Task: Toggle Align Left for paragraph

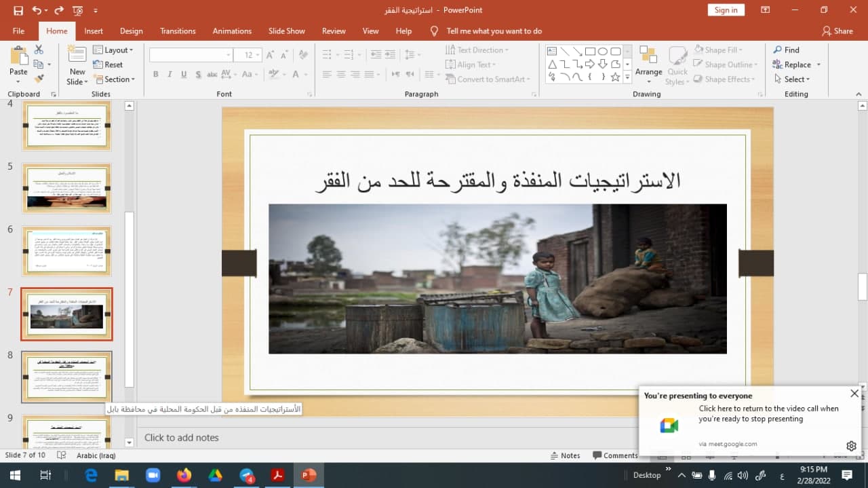Action: point(327,75)
